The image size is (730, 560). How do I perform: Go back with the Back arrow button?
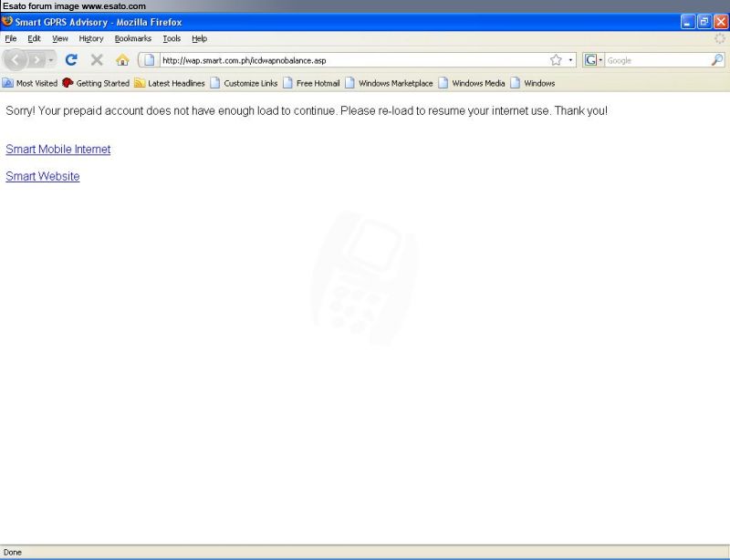16,60
